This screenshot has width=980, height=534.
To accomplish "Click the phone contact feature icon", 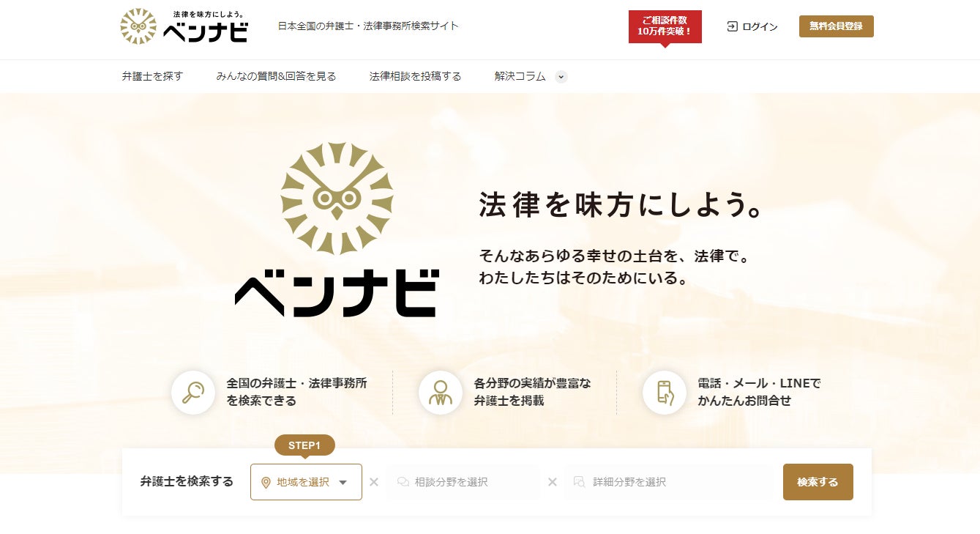I will [x=665, y=393].
